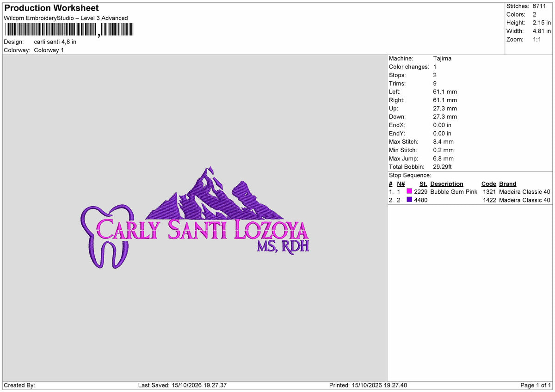The height and width of the screenshot is (392, 555).
Task: Click the Max Stitch value '8.4 mm'
Action: pos(444,141)
